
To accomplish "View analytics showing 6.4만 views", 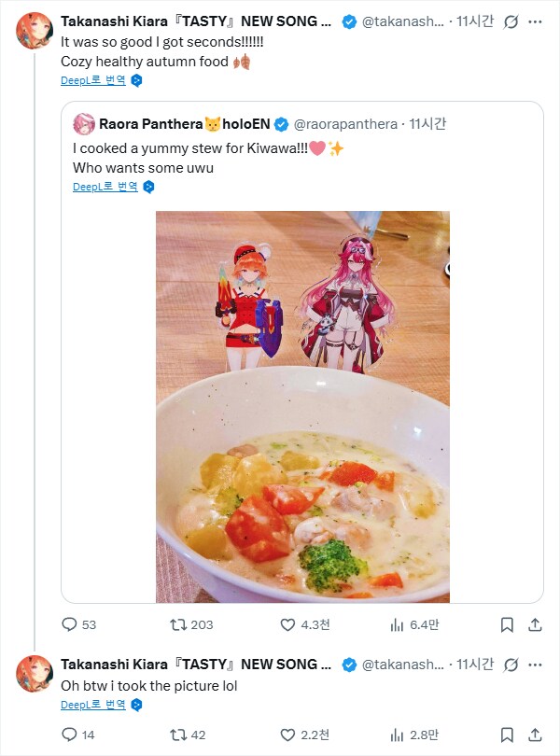I will point(397,624).
